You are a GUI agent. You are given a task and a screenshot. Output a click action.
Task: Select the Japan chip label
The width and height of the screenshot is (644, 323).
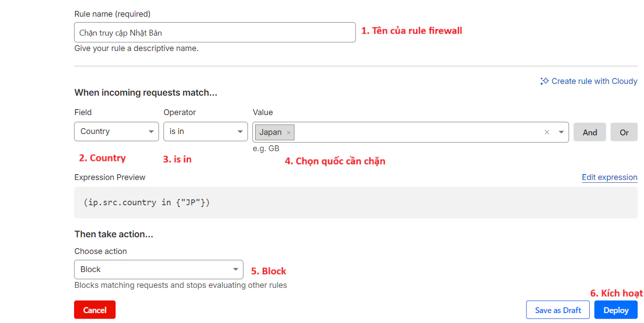(x=271, y=133)
